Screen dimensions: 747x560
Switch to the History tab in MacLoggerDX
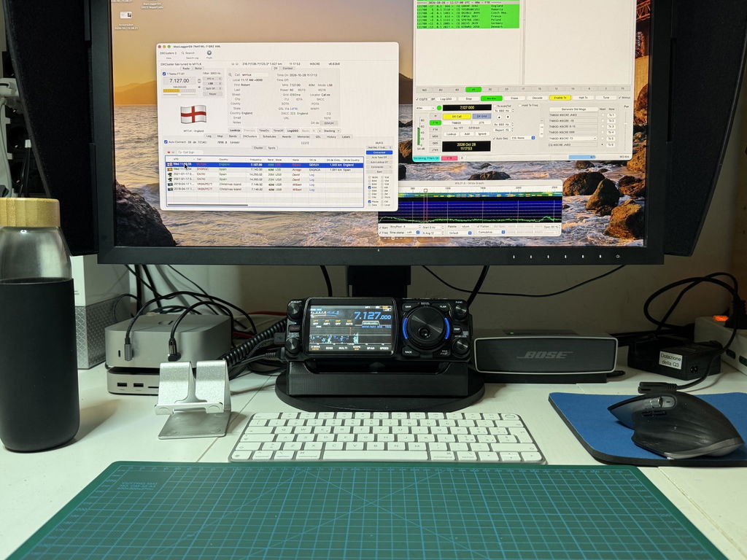pos(331,136)
